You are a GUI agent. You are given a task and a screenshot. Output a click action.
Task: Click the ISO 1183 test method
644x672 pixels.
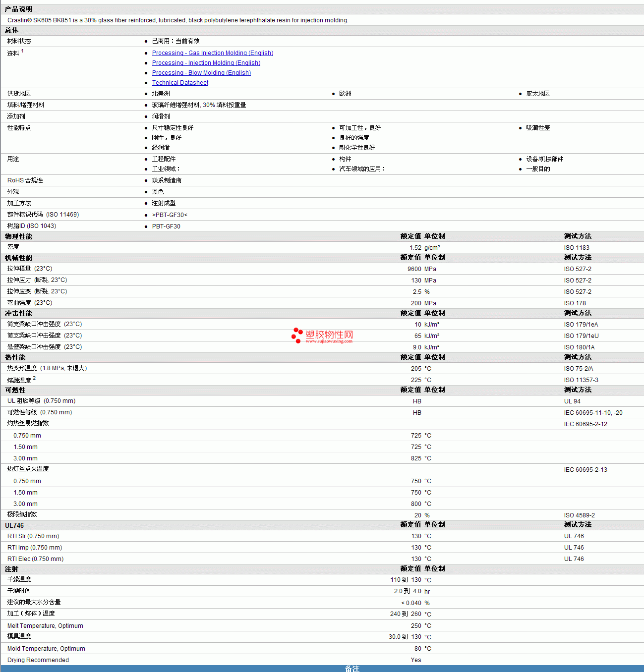577,248
